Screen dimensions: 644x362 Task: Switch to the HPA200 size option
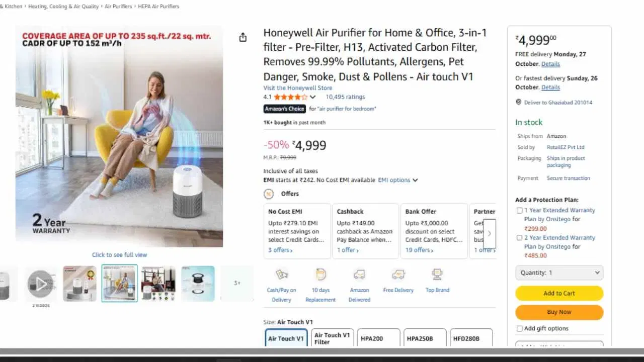coord(378,338)
